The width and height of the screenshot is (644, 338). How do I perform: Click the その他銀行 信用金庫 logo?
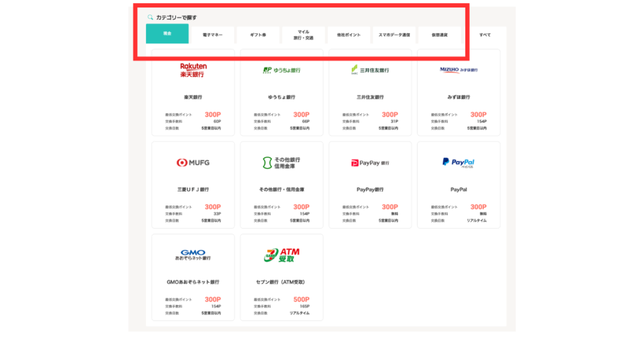click(281, 163)
